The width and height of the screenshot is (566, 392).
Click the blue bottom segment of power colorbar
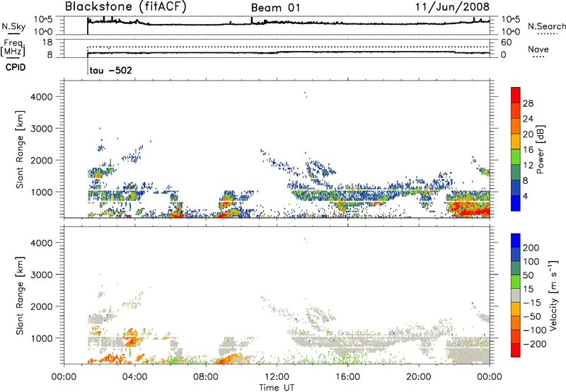click(x=516, y=204)
